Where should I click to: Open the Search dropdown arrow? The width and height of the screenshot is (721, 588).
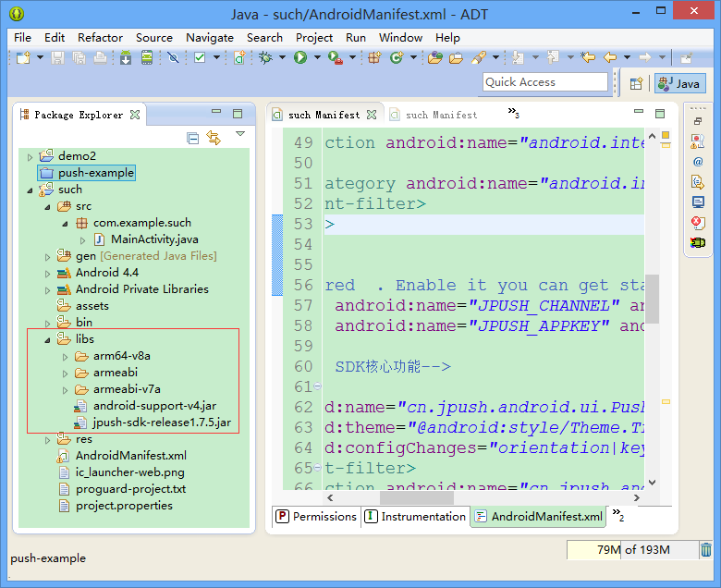(495, 57)
